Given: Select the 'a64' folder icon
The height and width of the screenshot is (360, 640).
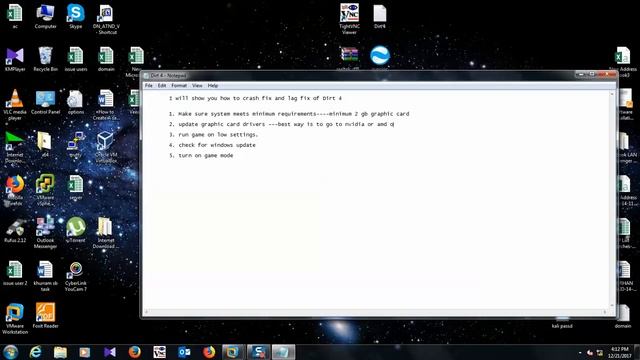Looking at the screenshot, I should tap(45, 145).
